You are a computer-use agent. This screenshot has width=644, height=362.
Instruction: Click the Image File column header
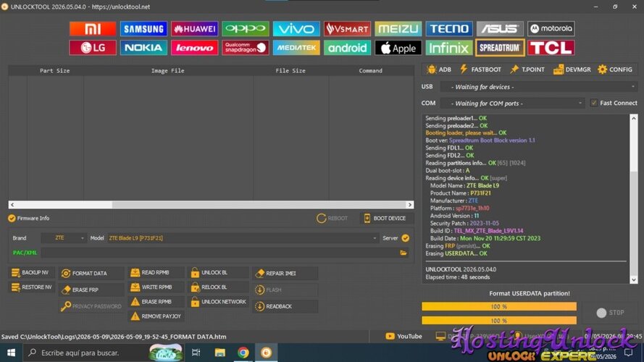pos(167,71)
